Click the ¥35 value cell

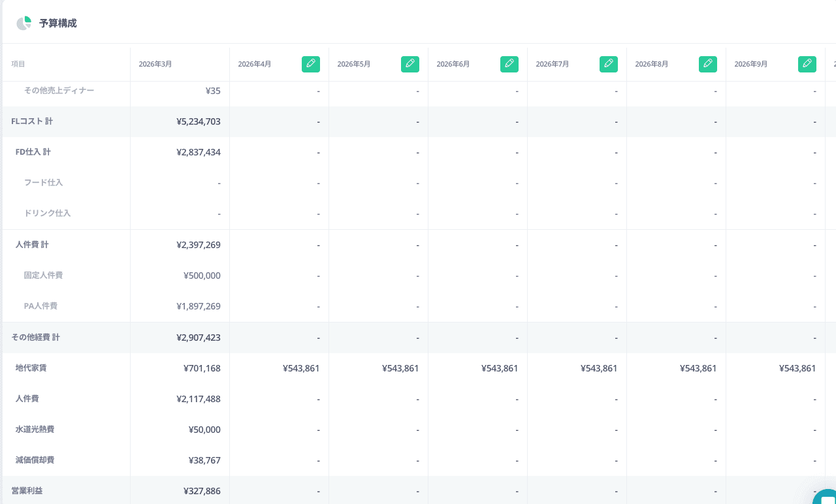pos(213,91)
